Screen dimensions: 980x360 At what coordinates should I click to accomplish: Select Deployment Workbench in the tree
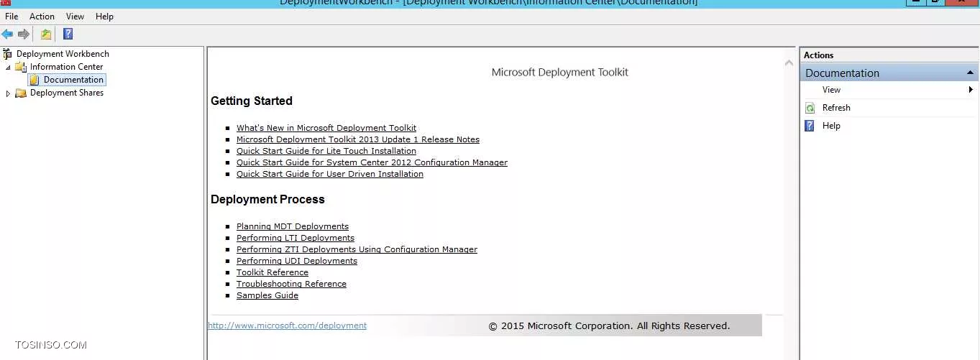[x=63, y=54]
